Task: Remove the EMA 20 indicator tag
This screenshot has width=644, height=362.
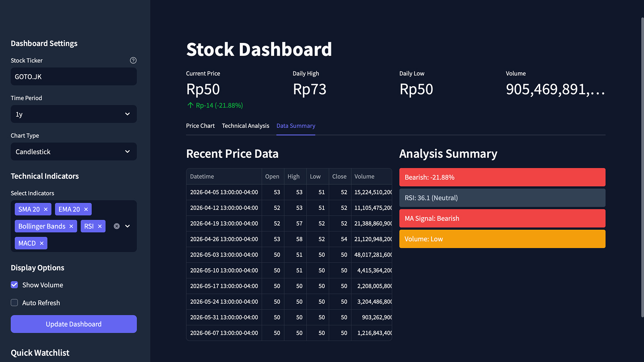Action: [x=86, y=209]
